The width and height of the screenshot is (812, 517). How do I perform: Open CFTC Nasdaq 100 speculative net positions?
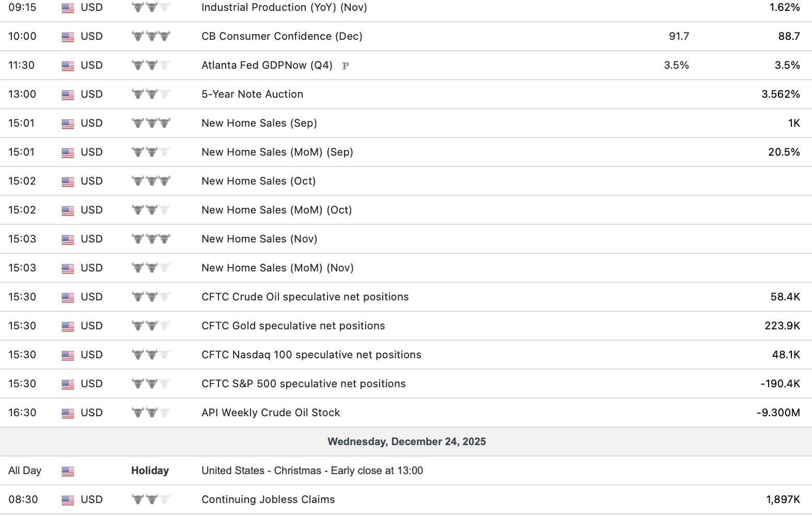(311, 355)
